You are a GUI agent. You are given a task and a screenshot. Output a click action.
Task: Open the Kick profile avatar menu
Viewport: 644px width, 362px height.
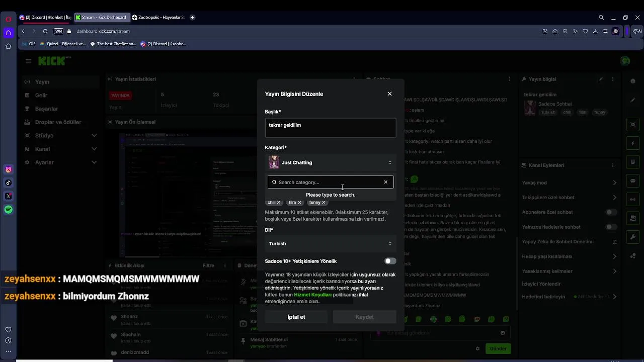tap(625, 61)
